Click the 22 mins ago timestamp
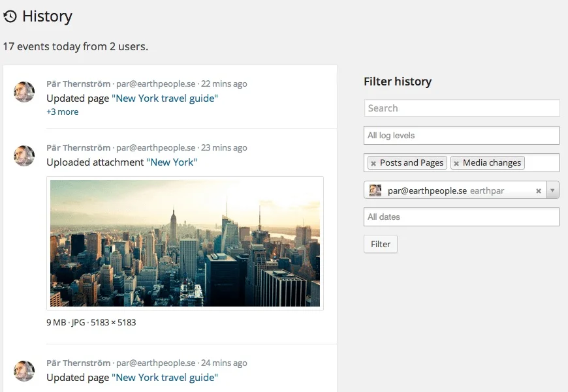568x392 pixels. pos(224,84)
